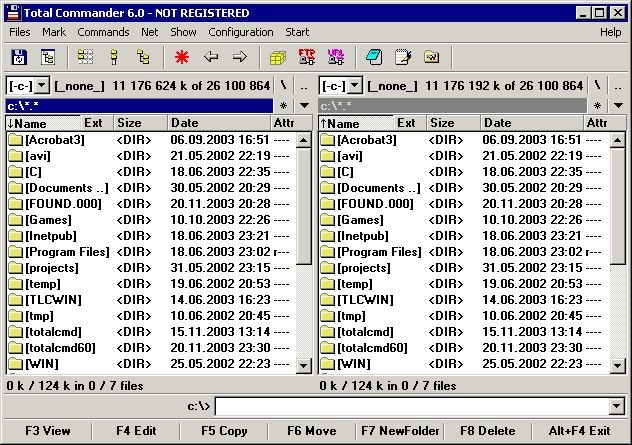Click the red asterisk invert selection icon
Screen dimensions: 632x445
pyautogui.click(x=181, y=57)
